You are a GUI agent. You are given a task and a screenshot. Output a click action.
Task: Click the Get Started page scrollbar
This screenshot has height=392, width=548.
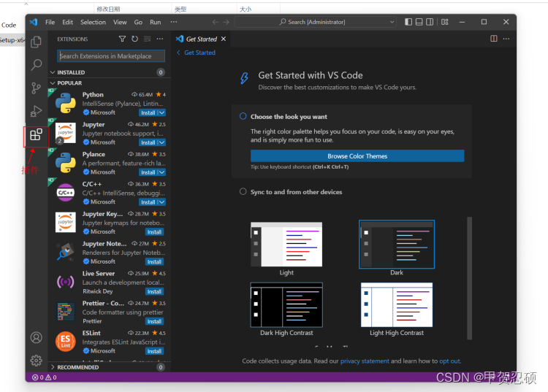coord(469,278)
